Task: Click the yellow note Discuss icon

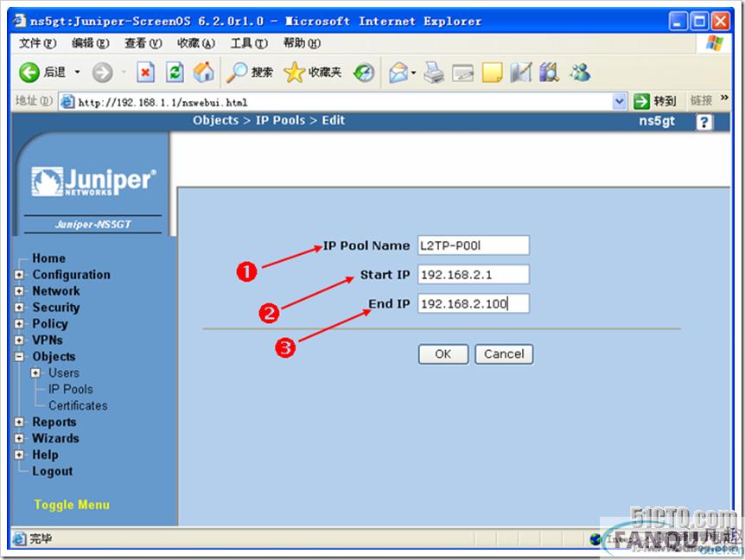Action: pos(492,73)
